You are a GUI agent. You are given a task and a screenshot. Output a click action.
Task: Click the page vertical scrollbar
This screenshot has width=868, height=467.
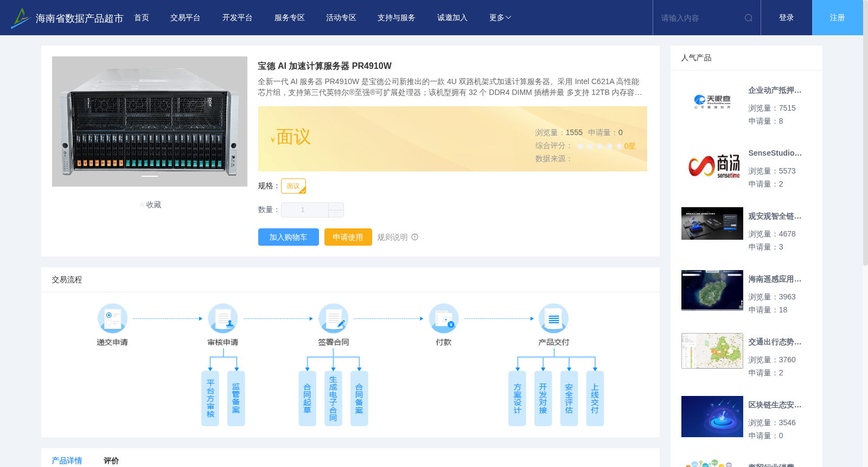[865, 133]
